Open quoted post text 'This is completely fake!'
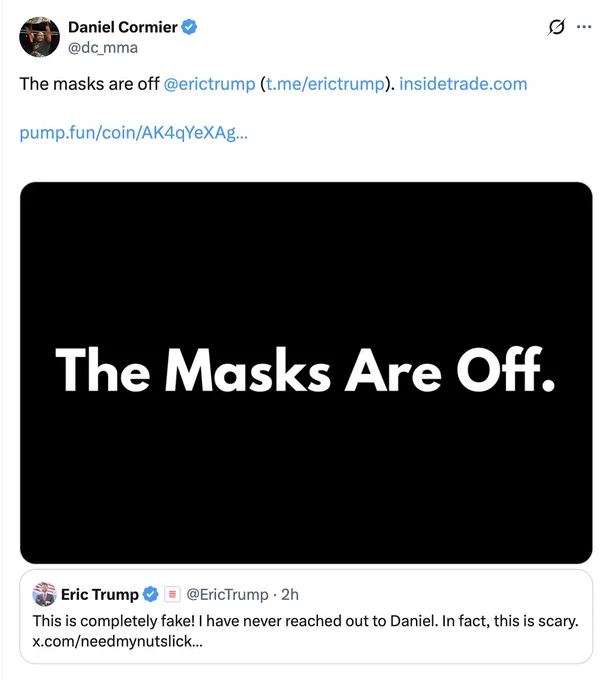 [114, 621]
